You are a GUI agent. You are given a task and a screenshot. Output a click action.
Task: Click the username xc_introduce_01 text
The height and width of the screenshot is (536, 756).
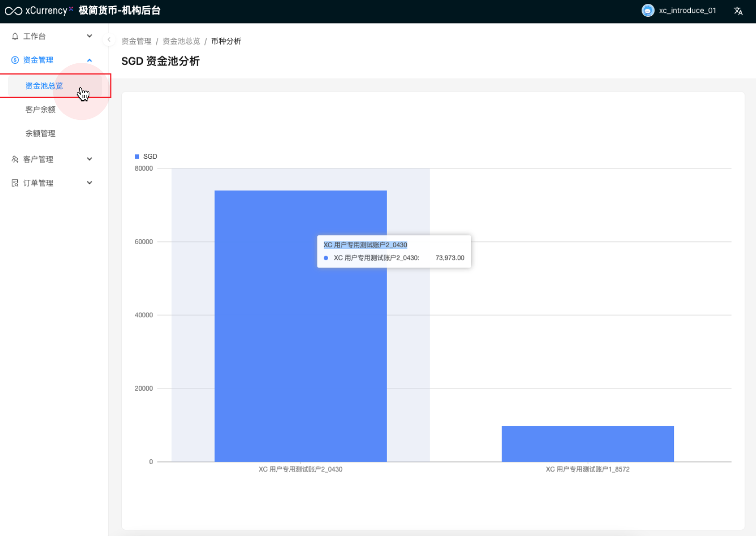click(x=687, y=11)
